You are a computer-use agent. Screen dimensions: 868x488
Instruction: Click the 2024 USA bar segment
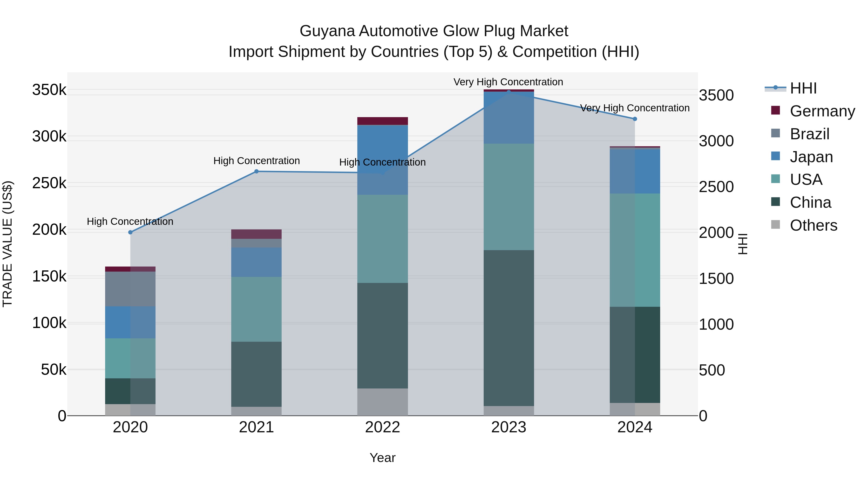(635, 250)
